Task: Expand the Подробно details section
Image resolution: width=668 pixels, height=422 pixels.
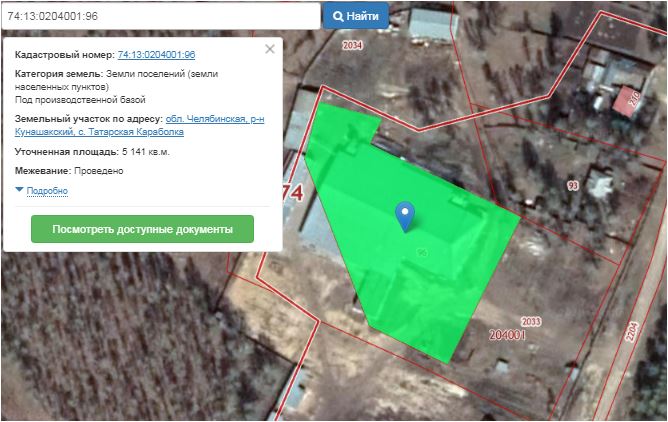Action: click(46, 190)
